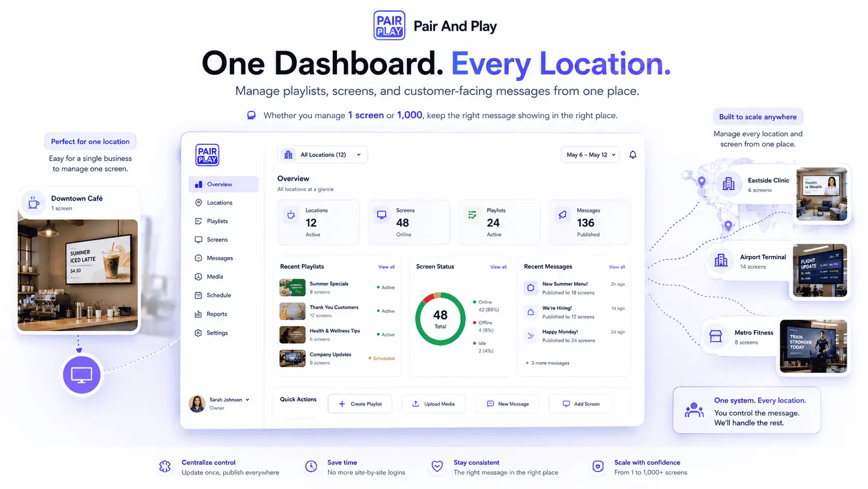Click the Locations stat card icon
This screenshot has width=868, height=489.
tap(291, 215)
